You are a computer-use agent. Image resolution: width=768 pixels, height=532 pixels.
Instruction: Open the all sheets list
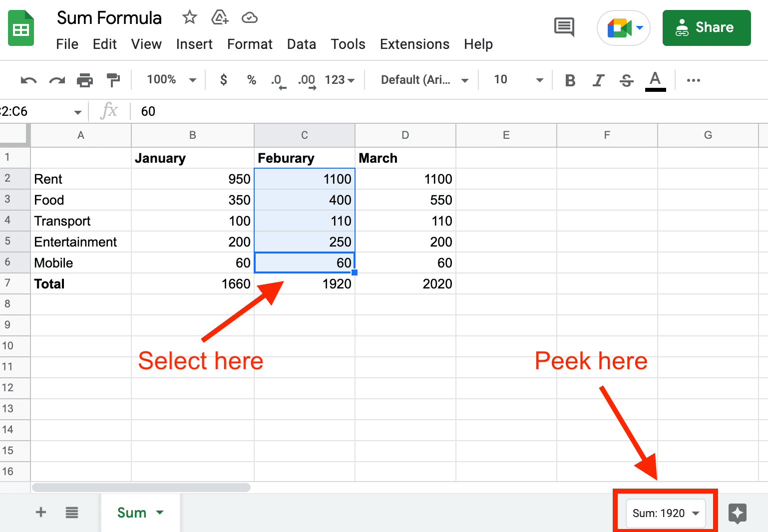click(72, 512)
